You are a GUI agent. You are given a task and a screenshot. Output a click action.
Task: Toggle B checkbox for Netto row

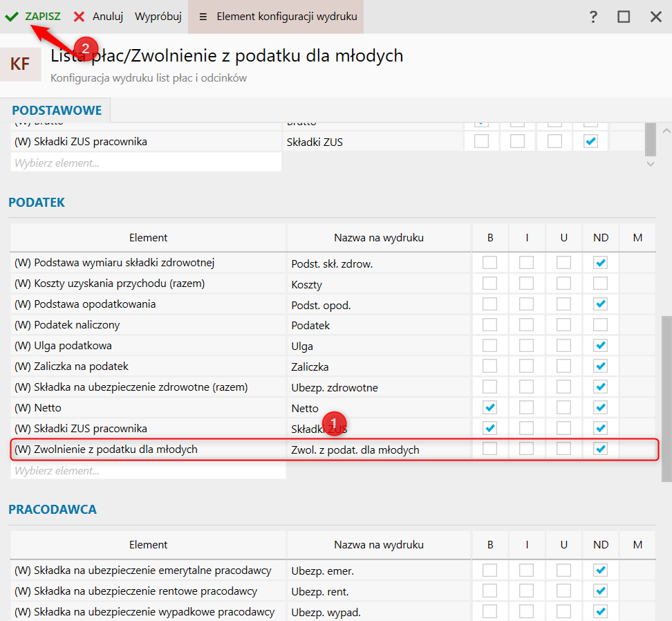pyautogui.click(x=490, y=407)
